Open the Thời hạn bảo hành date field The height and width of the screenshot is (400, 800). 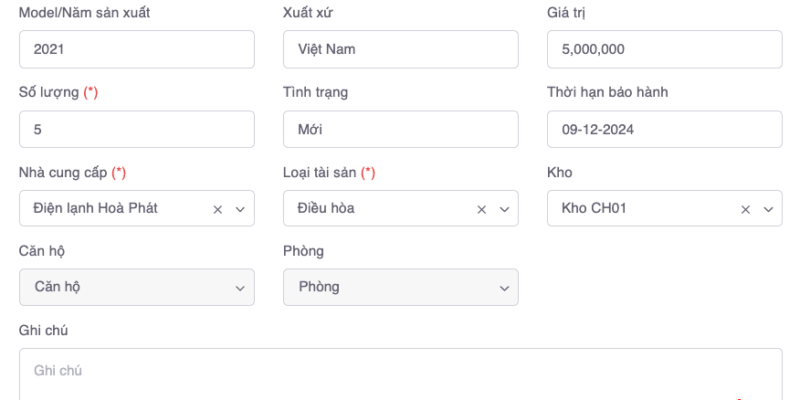tap(664, 129)
